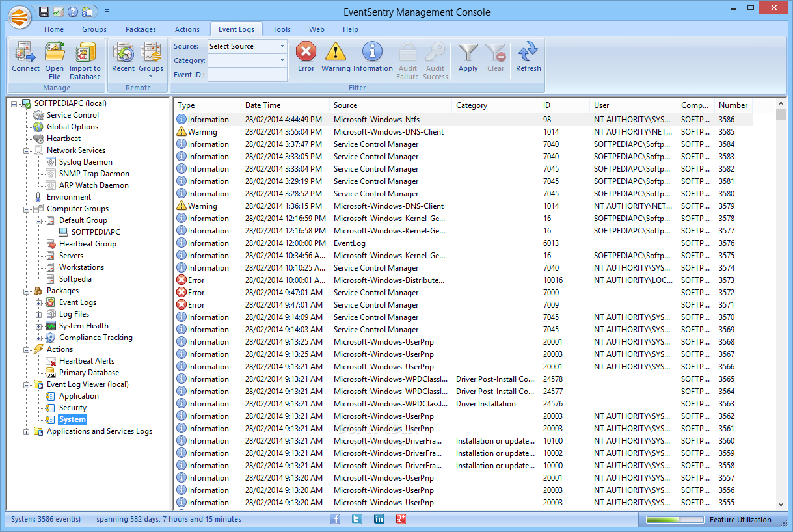Open the EventSentry application orb button

click(20, 17)
